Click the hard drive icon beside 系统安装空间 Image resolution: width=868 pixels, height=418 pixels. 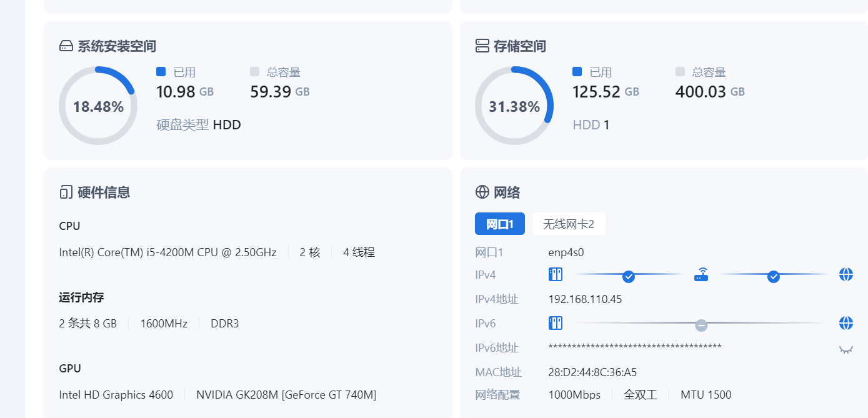[66, 46]
